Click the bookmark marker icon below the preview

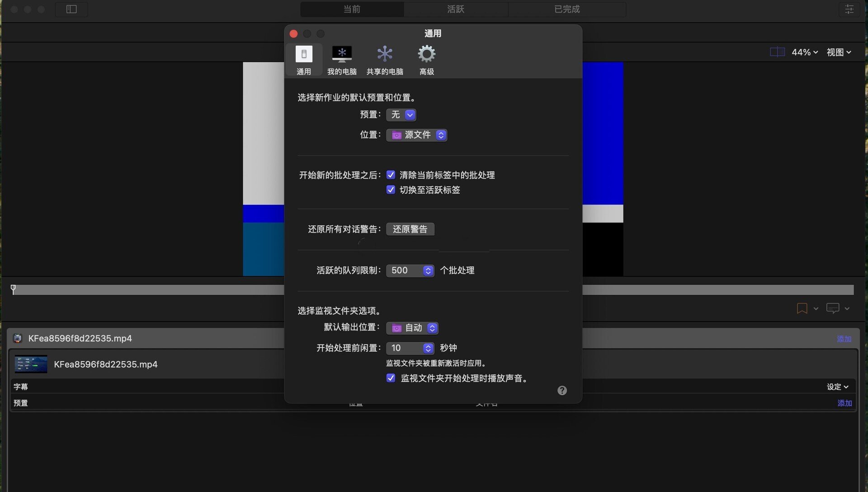802,308
